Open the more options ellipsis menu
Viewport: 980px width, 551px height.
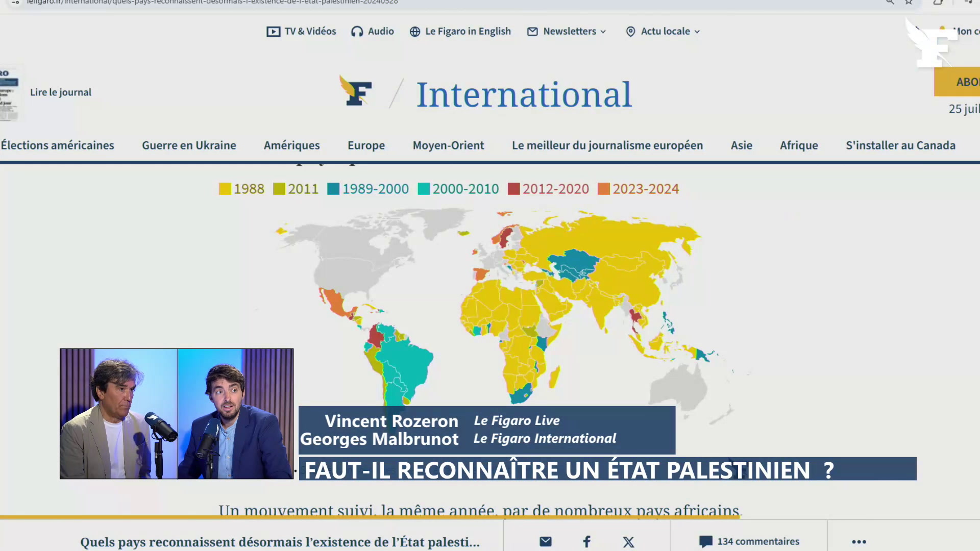tap(859, 542)
